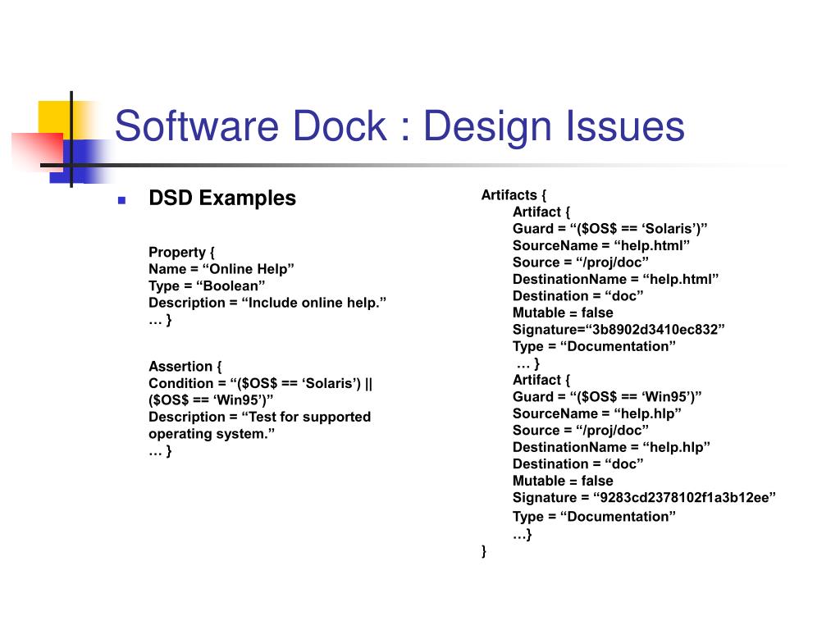Click the Signature="3b8902d3410ec832" line

[x=619, y=330]
